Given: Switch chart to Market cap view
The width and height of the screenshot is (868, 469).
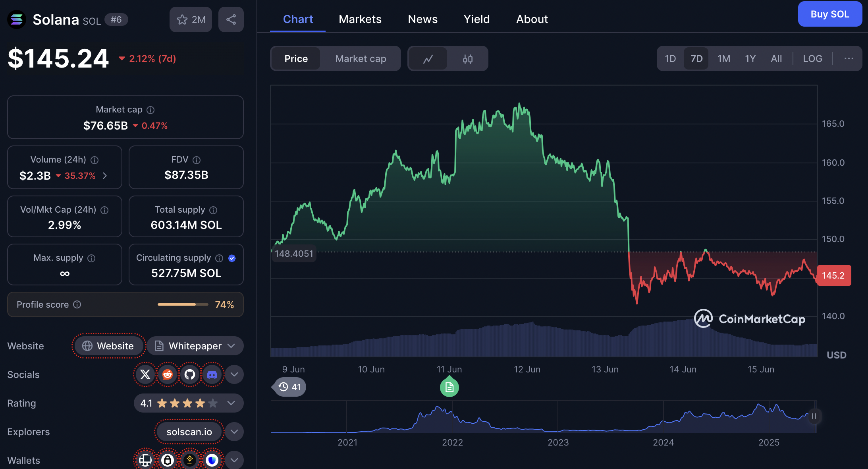Looking at the screenshot, I should point(360,59).
